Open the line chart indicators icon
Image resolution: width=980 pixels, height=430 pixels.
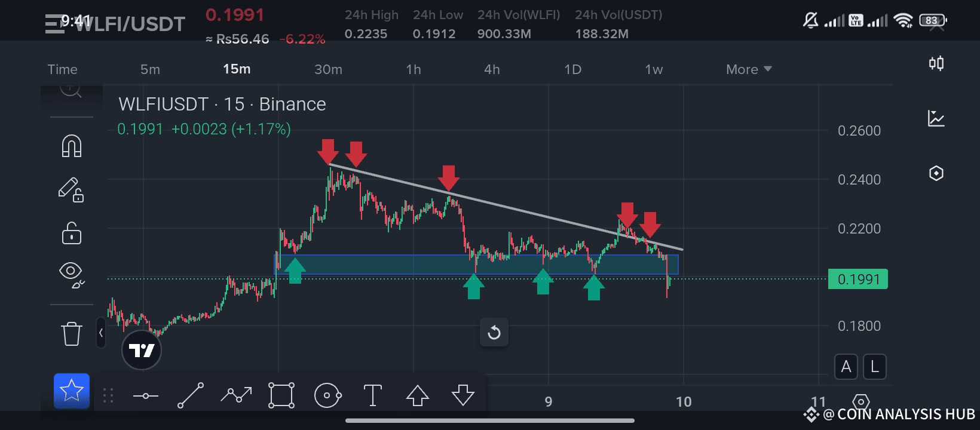936,118
